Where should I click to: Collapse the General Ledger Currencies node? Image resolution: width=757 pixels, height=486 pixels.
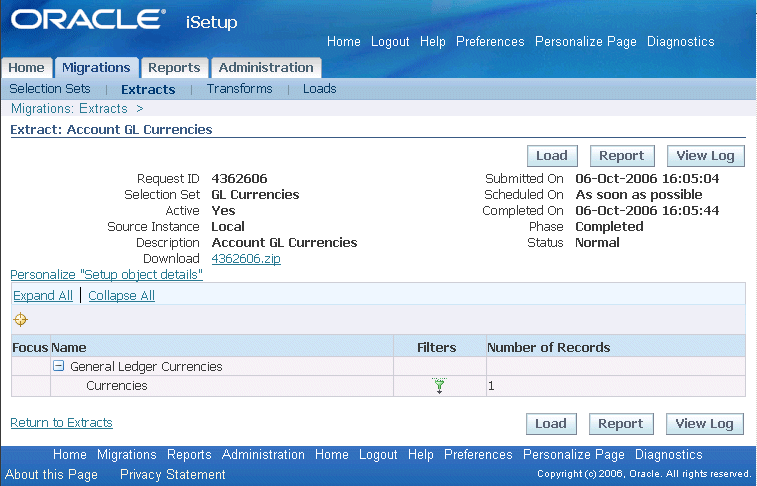click(58, 366)
